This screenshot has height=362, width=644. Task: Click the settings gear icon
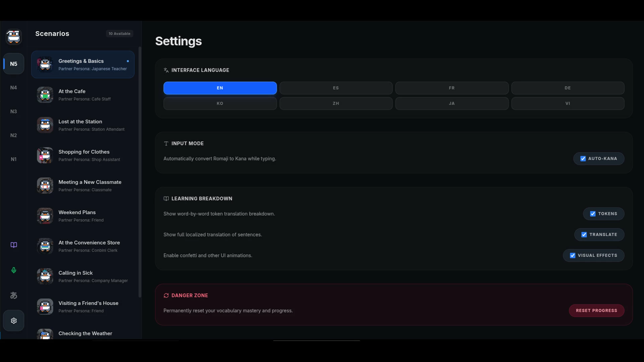click(14, 321)
